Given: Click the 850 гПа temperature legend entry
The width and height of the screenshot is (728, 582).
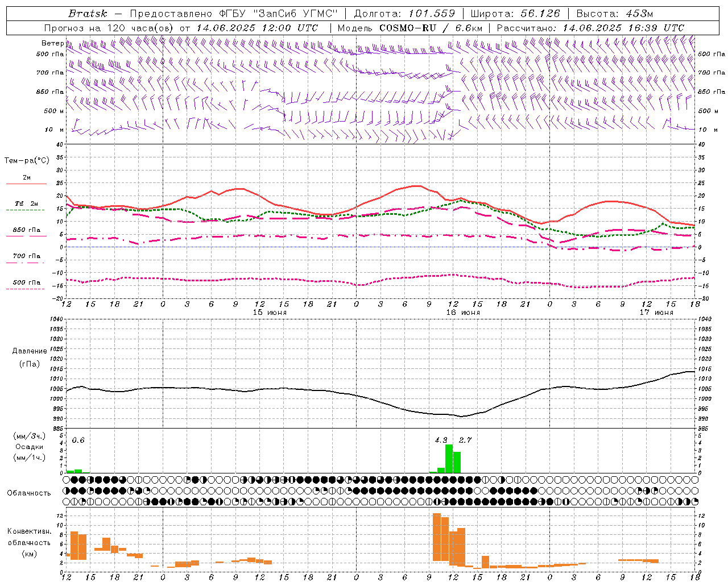Looking at the screenshot, I should [26, 230].
